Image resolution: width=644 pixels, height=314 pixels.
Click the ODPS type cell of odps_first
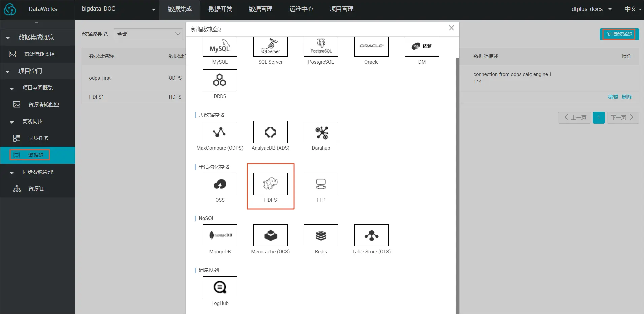(175, 78)
